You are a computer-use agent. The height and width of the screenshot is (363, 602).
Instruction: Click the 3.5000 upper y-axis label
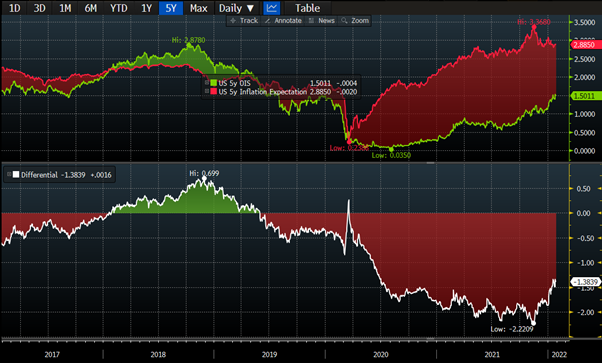coord(584,22)
